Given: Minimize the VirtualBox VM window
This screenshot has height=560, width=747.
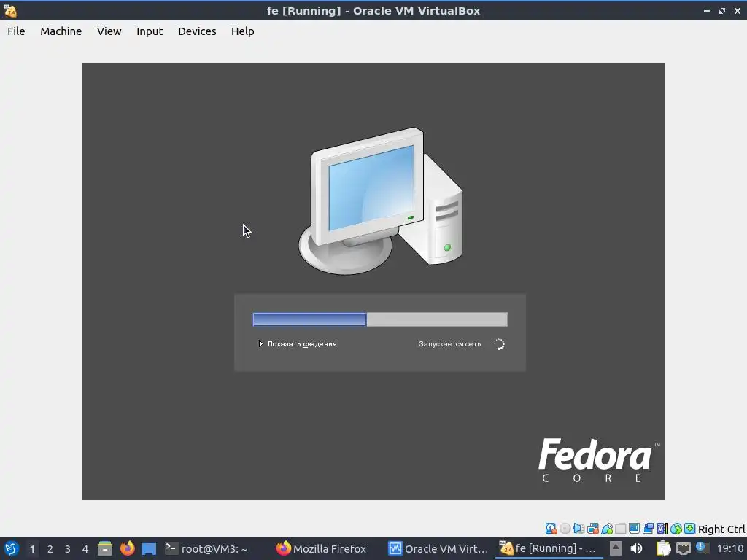Looking at the screenshot, I should (707, 11).
